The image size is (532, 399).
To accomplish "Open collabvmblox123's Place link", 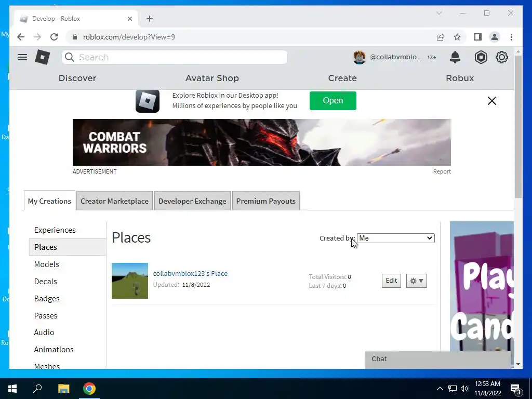I will [x=190, y=273].
